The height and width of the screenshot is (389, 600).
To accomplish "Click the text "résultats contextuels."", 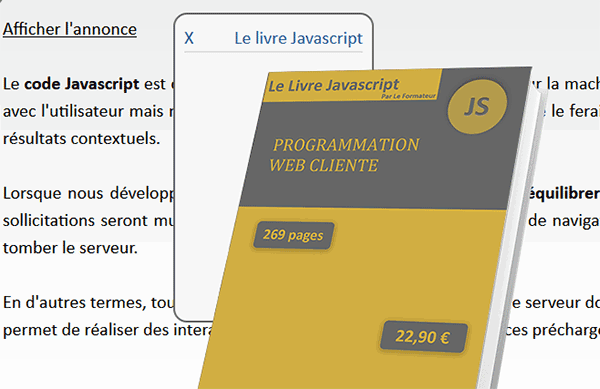I will pos(82,138).
